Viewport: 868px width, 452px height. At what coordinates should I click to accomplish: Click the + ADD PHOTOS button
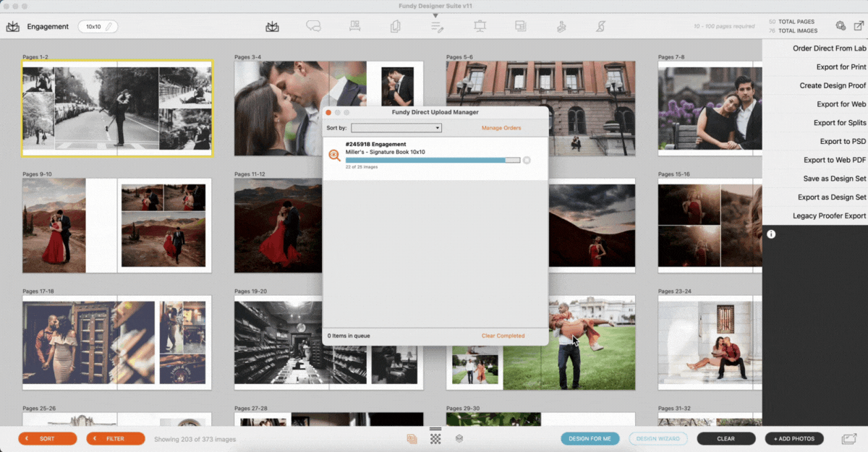tap(794, 438)
